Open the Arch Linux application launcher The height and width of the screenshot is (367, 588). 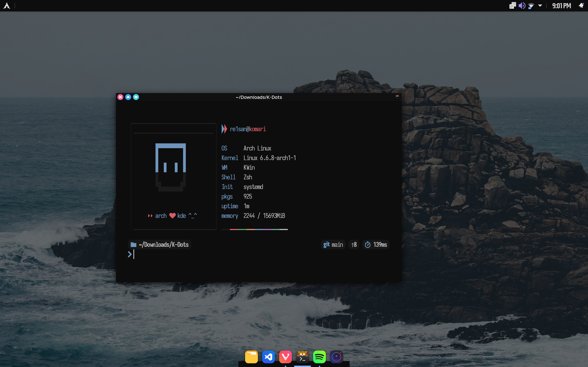[x=7, y=6]
